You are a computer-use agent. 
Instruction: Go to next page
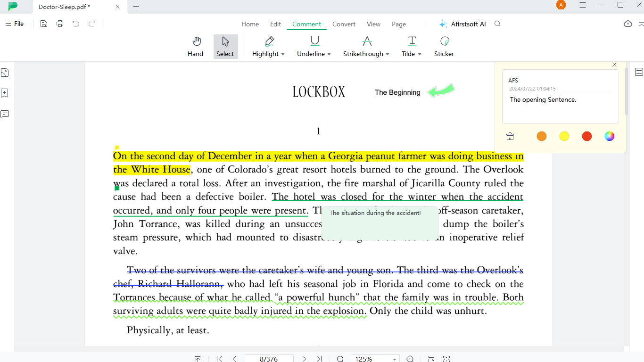(304, 359)
